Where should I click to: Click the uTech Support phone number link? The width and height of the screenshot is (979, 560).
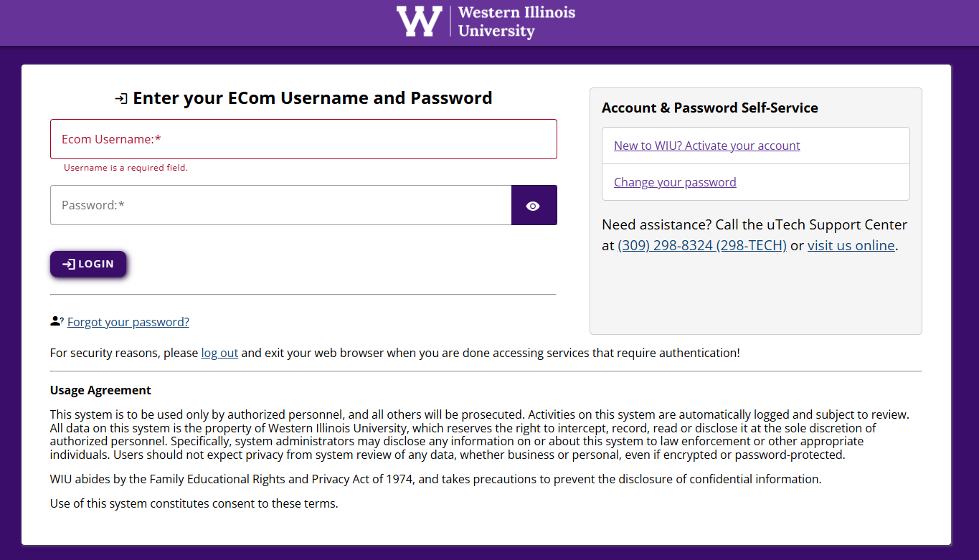(701, 245)
